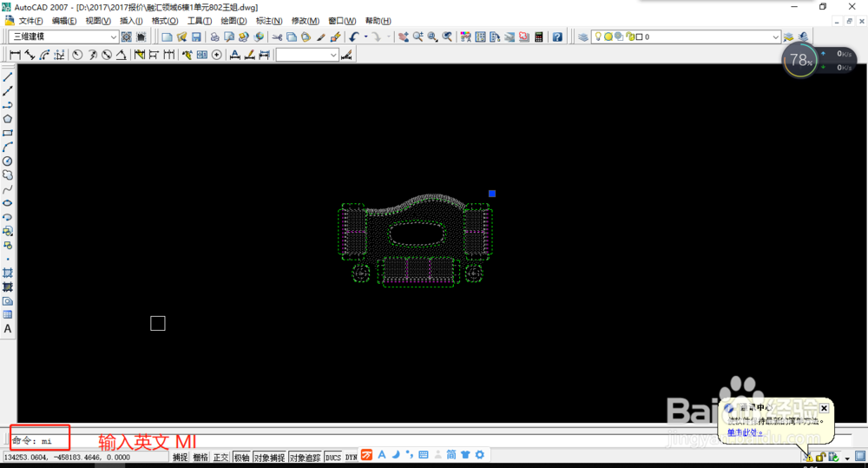Image resolution: width=868 pixels, height=468 pixels.
Task: Expand the redo history dropdown arrow
Action: click(388, 37)
